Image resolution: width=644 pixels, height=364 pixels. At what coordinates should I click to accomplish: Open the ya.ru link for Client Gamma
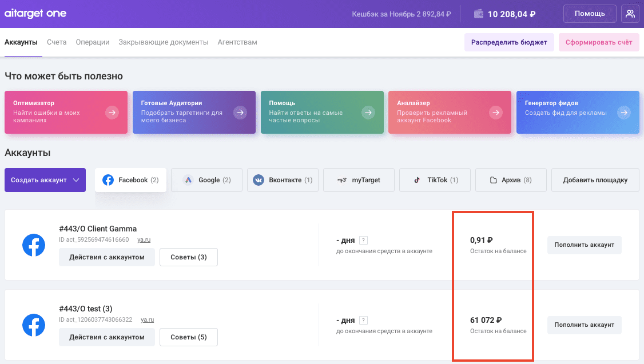click(x=144, y=239)
